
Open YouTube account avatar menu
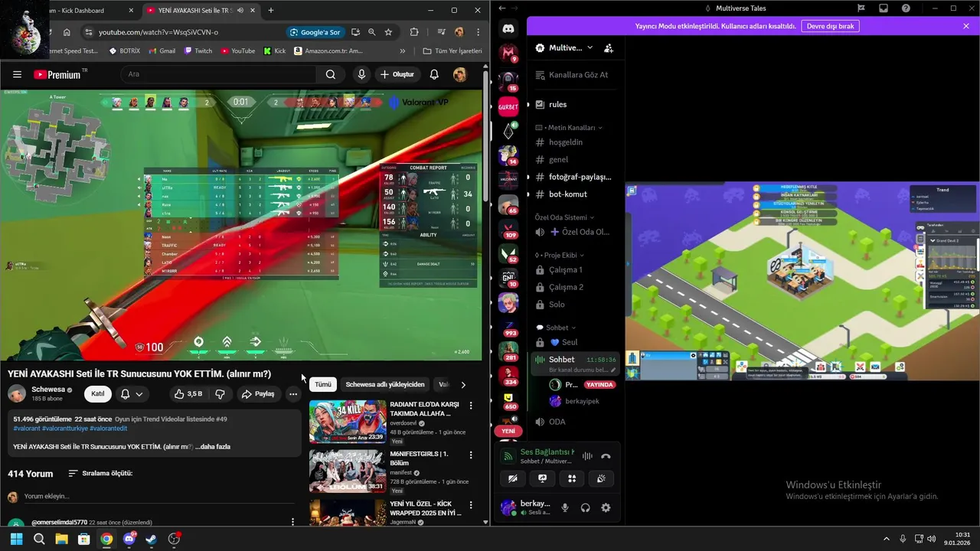point(459,74)
